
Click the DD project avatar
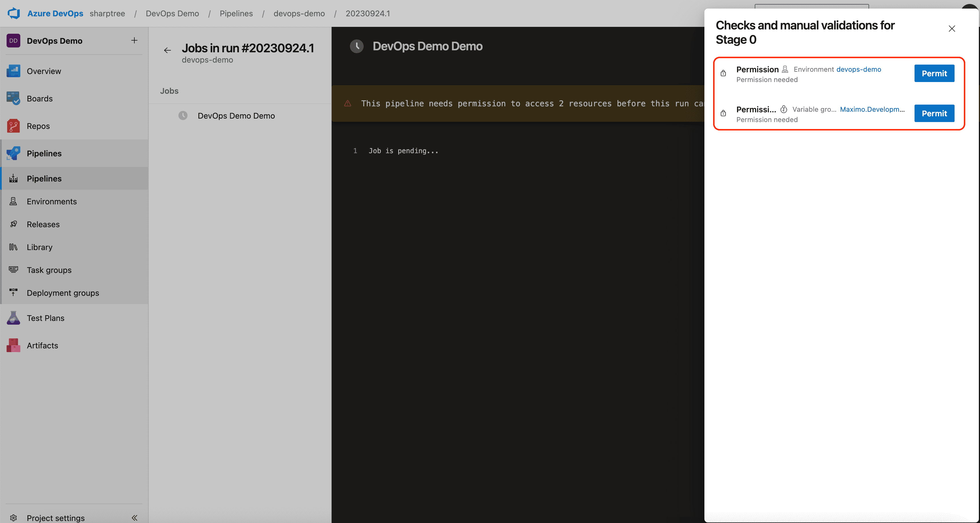(x=13, y=41)
